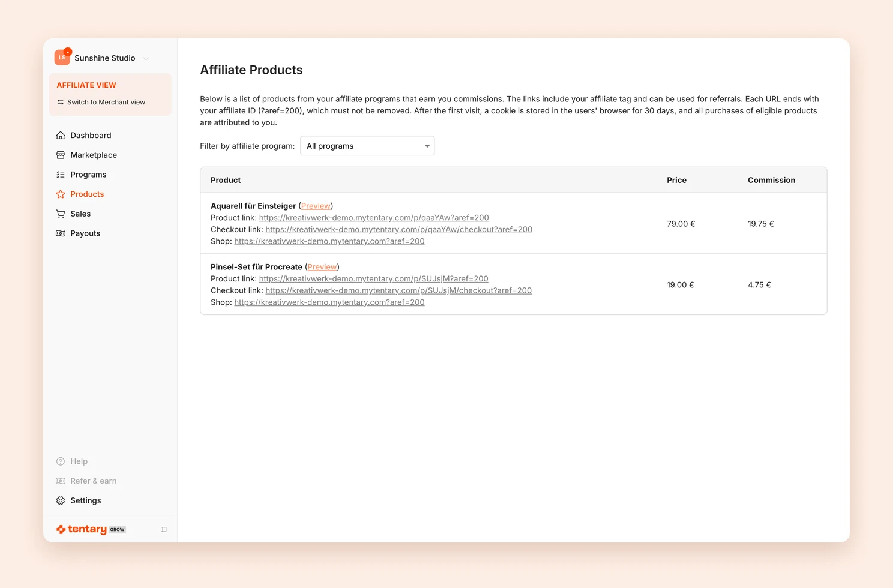
Task: Click the Programs list icon
Action: pyautogui.click(x=61, y=175)
